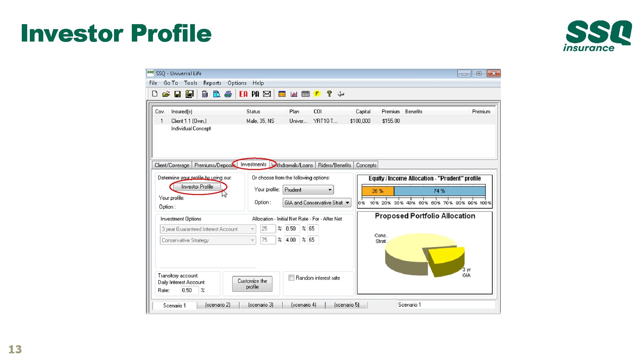
Task: Click the Investor Profile button
Action: pos(197,187)
